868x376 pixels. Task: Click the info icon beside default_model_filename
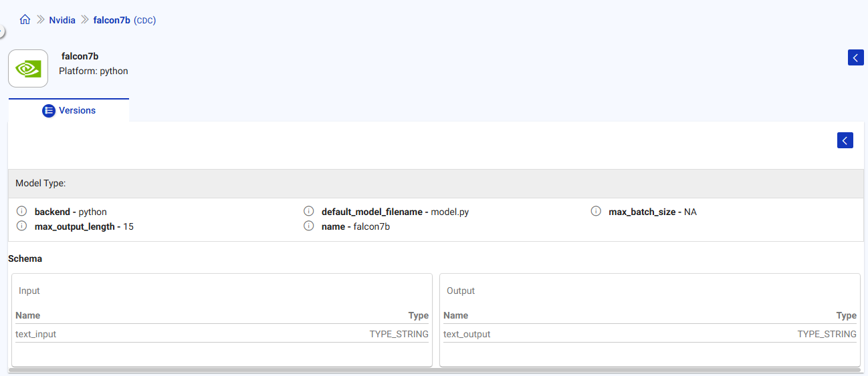308,212
